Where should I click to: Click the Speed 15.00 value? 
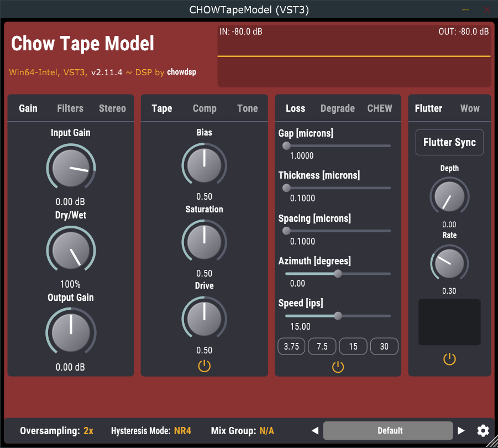tap(300, 327)
